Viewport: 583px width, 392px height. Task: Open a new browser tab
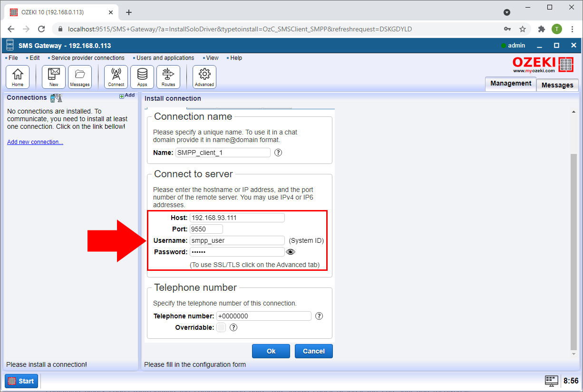point(129,12)
